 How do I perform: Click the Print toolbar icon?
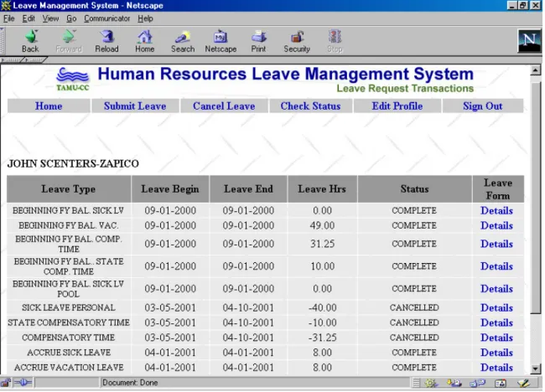point(258,41)
